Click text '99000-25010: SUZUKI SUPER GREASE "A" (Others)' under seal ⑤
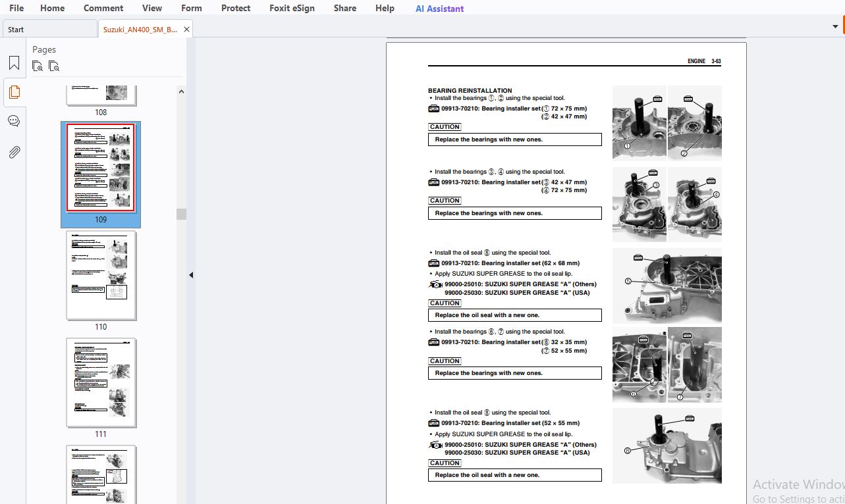 pyautogui.click(x=520, y=285)
